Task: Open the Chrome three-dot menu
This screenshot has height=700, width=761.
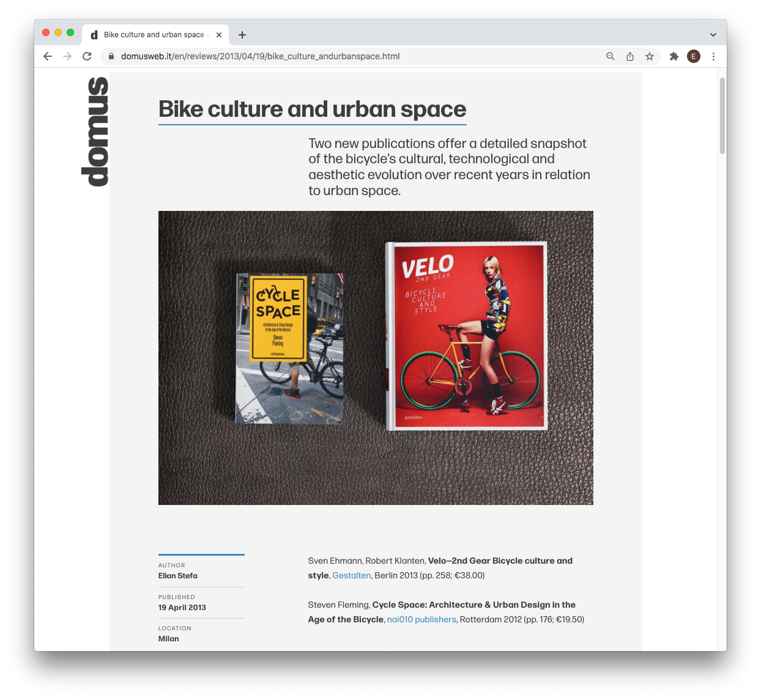Action: coord(713,56)
